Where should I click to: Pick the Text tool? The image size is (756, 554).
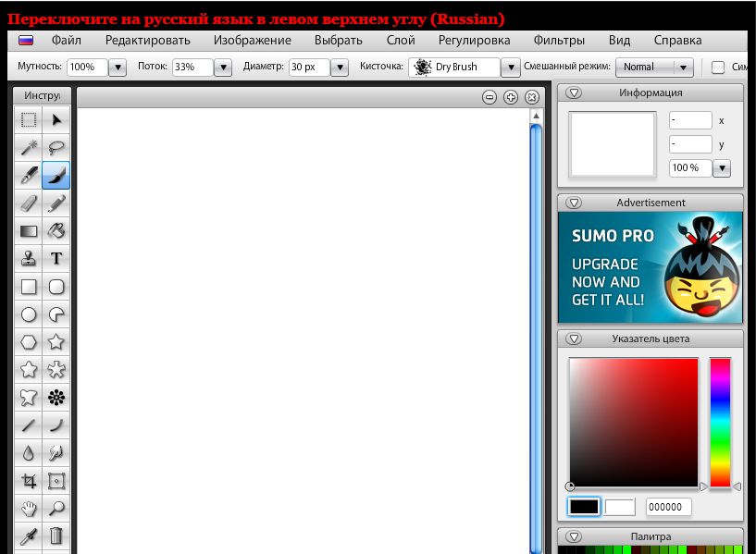[x=56, y=259]
